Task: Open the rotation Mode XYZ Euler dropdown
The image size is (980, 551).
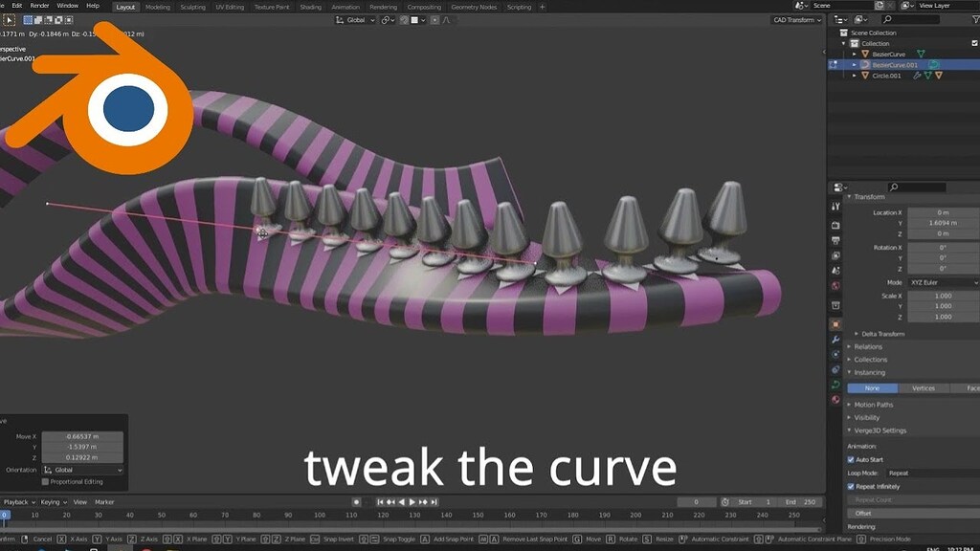Action: 944,283
